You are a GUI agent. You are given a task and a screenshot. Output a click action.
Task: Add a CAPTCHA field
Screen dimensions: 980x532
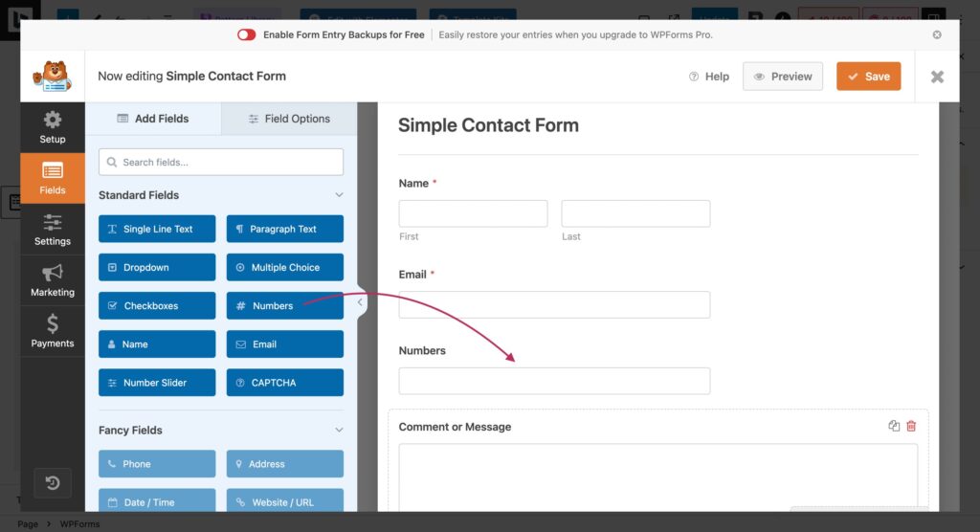coord(285,383)
